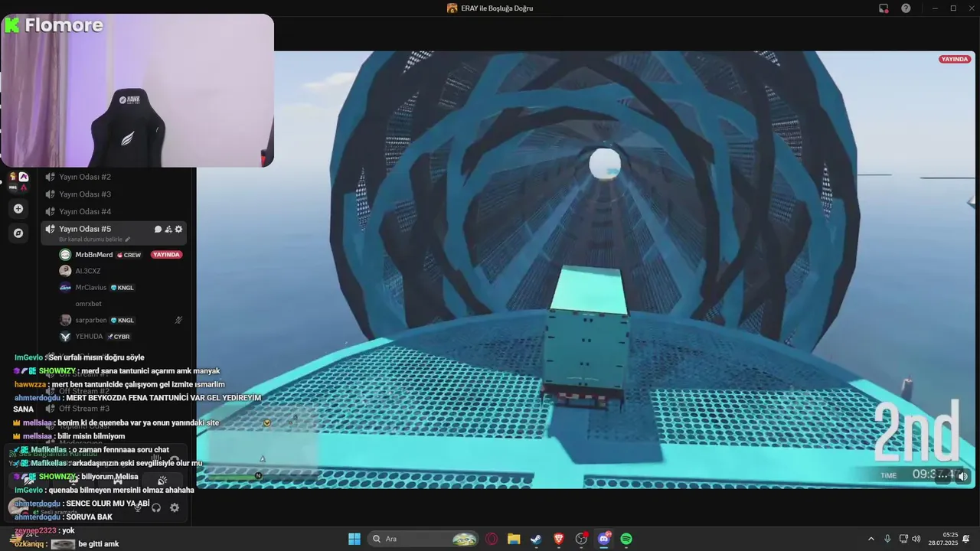This screenshot has width=980, height=551.
Task: Open the Windows Start menu
Action: tap(354, 539)
